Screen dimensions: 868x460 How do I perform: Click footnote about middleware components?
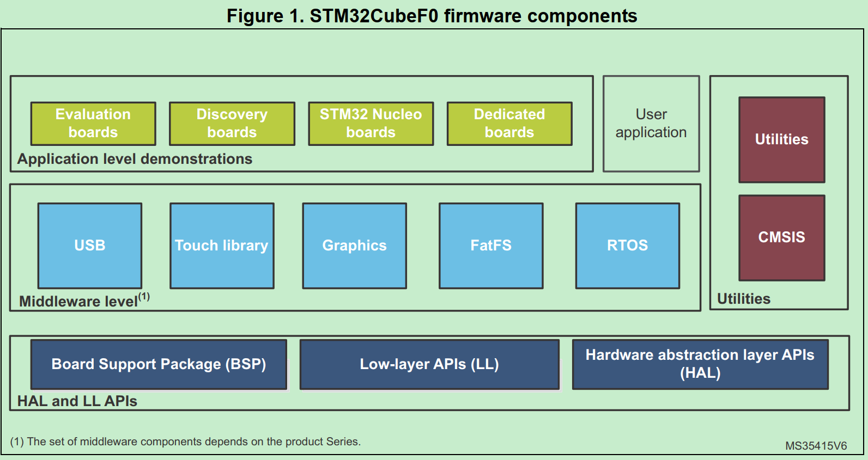tap(185, 441)
